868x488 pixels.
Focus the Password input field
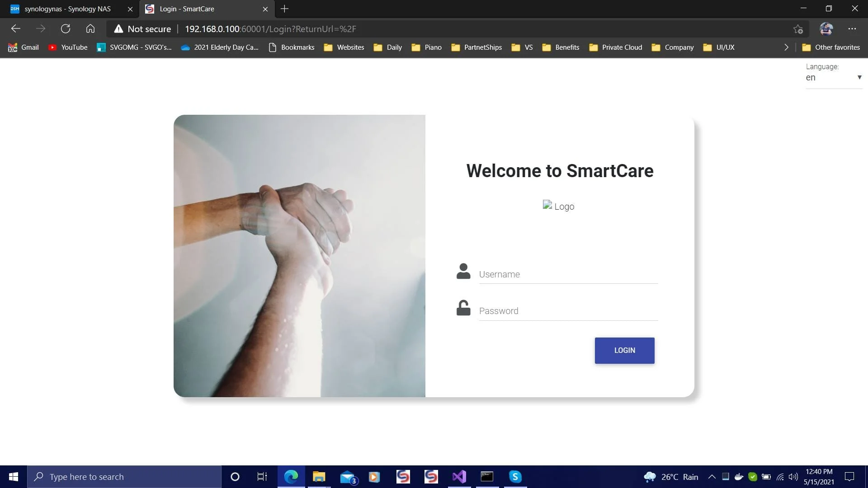(568, 310)
